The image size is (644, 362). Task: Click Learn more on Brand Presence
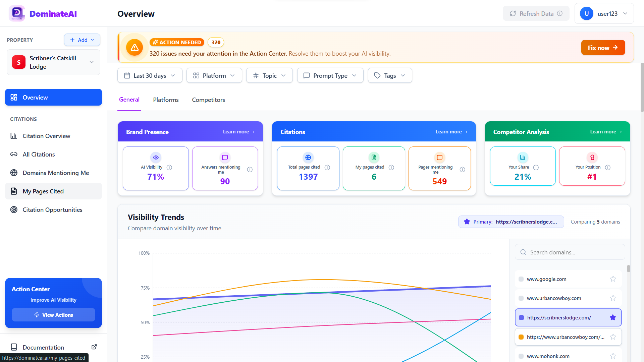click(x=239, y=132)
